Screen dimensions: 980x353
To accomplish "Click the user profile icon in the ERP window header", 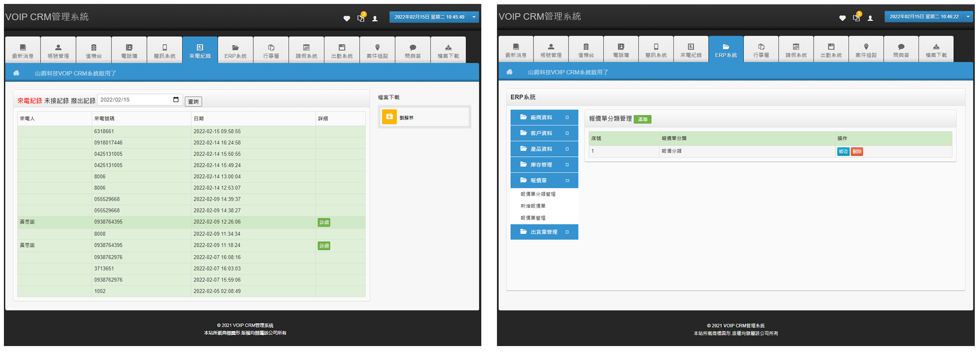I will click(x=870, y=18).
